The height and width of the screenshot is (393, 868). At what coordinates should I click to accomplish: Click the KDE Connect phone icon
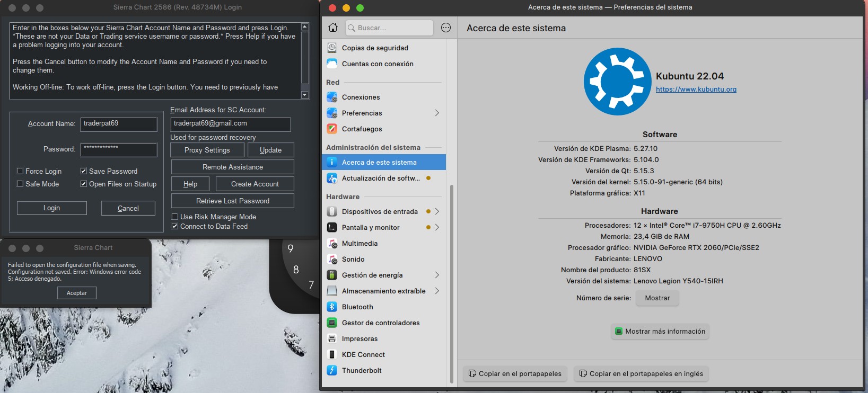click(332, 354)
